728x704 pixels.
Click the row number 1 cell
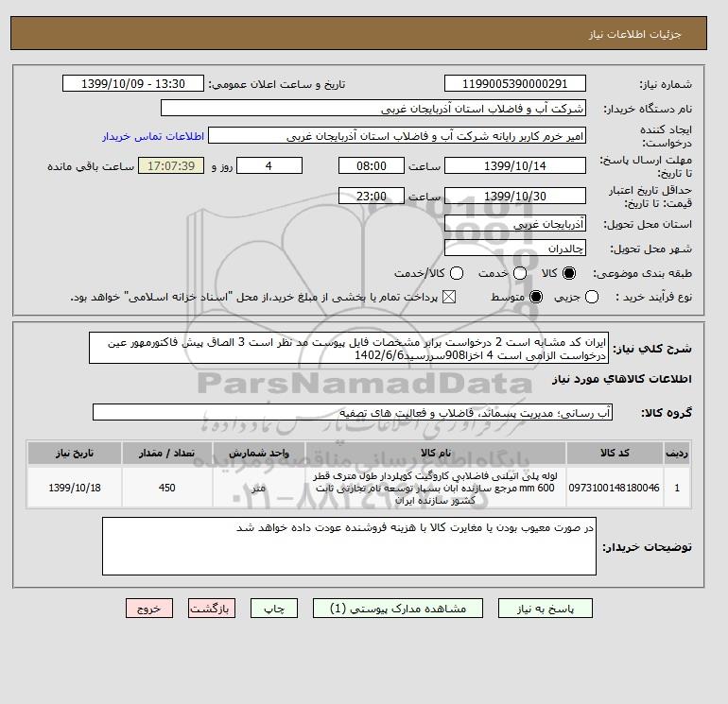677,488
